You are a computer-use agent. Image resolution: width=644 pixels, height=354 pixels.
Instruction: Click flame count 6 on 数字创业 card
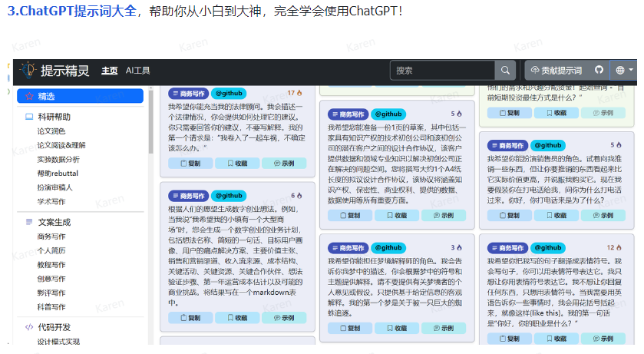pyautogui.click(x=296, y=196)
